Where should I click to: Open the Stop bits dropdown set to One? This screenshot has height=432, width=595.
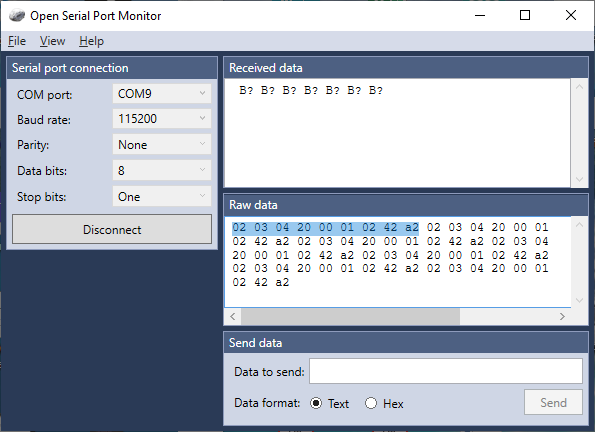[x=162, y=197]
